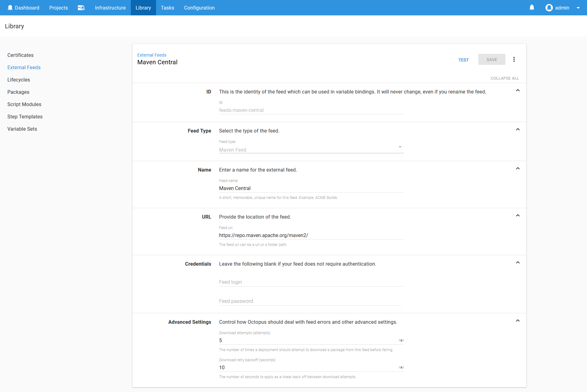Open the notifications bell

532,8
